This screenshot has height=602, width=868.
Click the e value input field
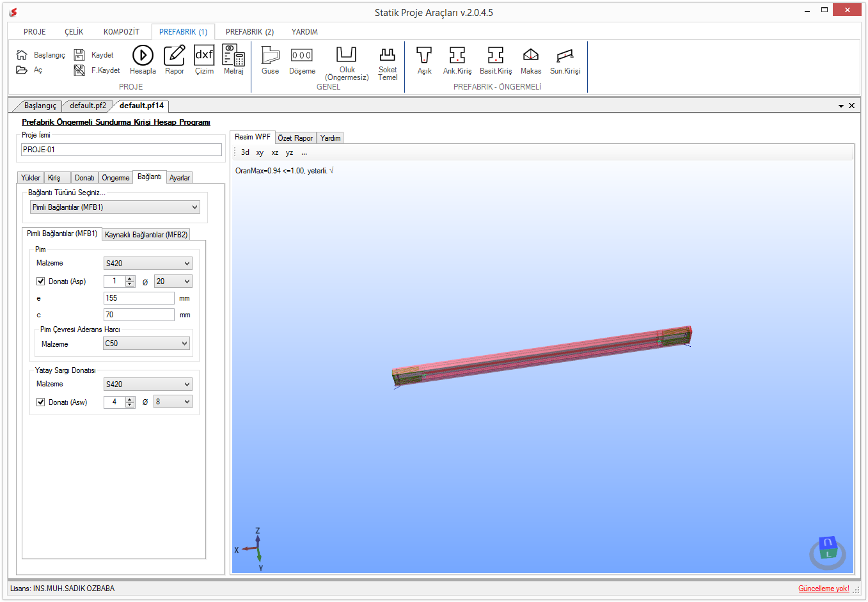pyautogui.click(x=139, y=298)
